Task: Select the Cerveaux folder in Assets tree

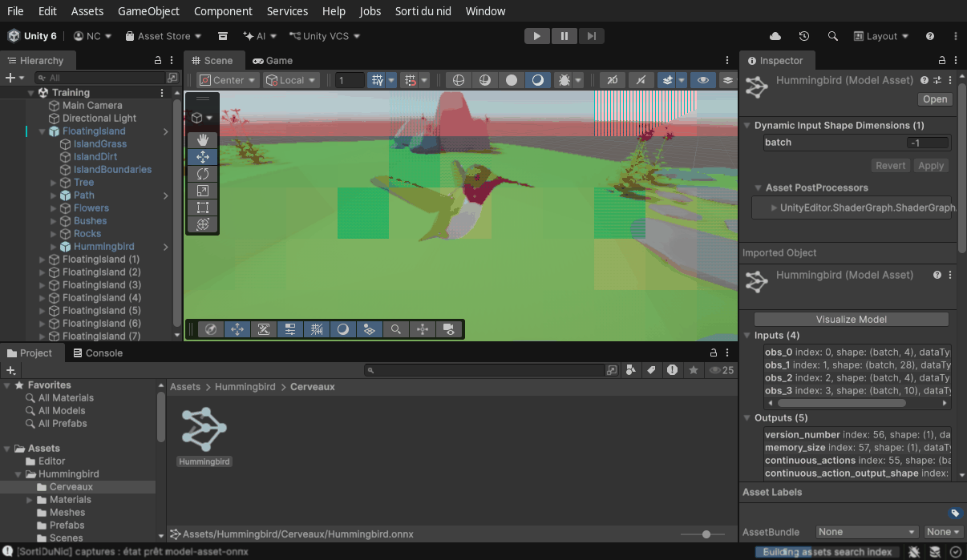Action: coord(71,487)
